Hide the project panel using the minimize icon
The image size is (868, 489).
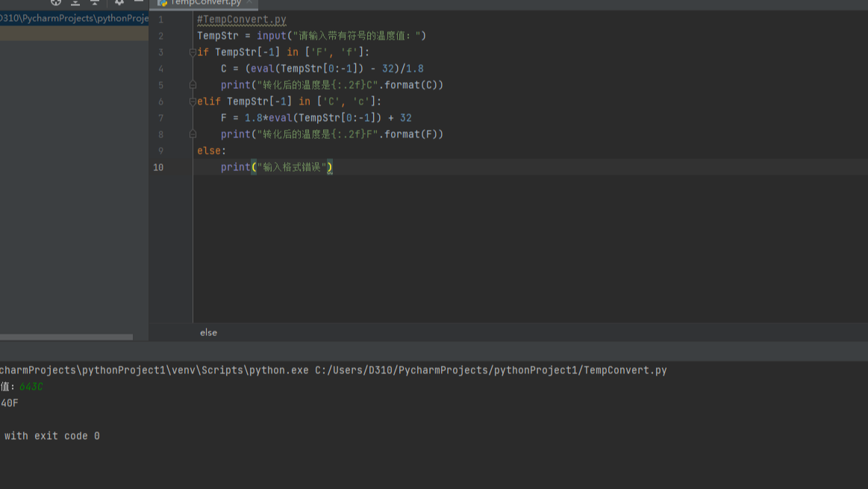139,3
